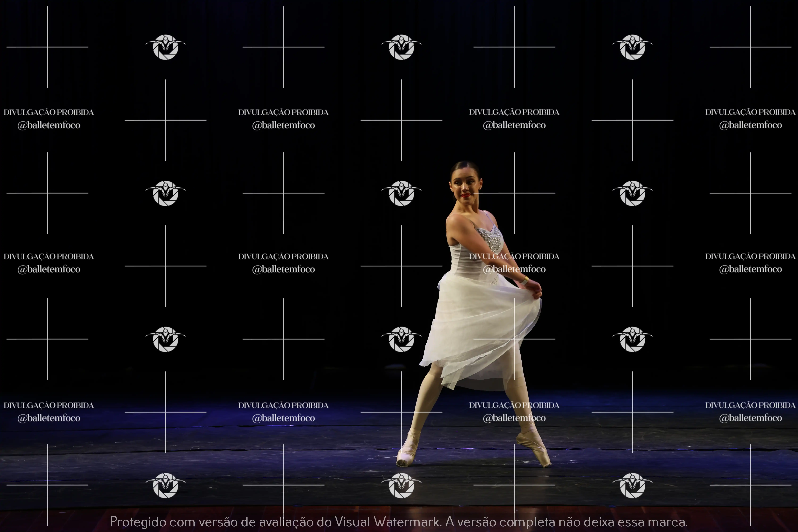The width and height of the screenshot is (798, 532).
Task: Click the pearl-beaded bodice
Action: tap(491, 238)
